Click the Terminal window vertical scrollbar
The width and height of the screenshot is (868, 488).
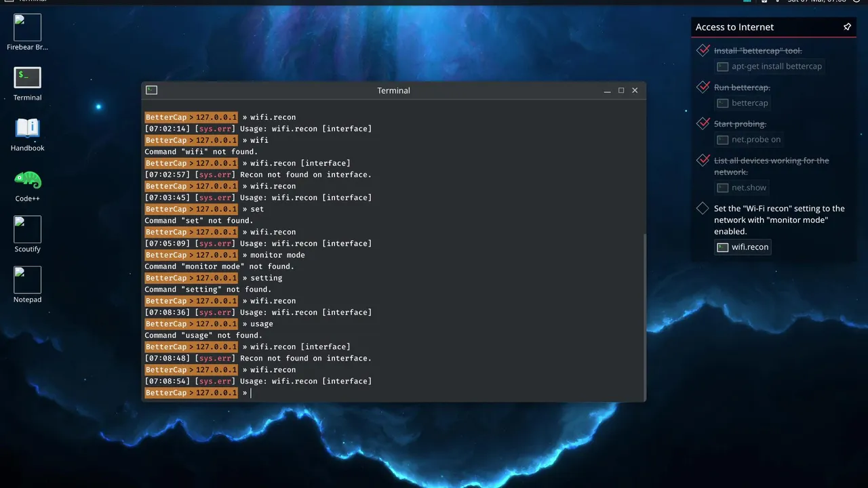(645, 317)
